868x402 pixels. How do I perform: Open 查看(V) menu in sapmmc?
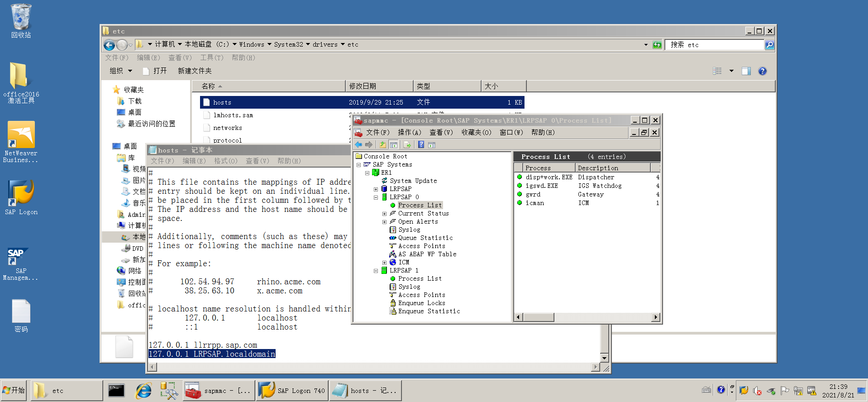441,133
